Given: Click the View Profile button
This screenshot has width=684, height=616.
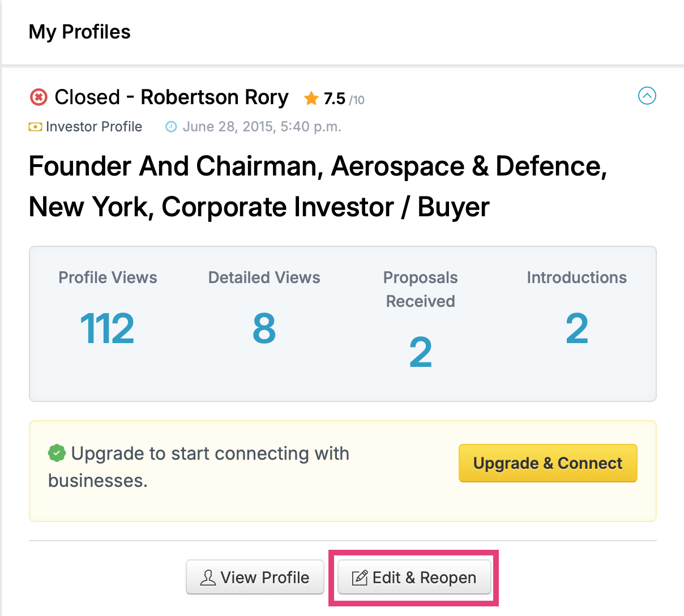Looking at the screenshot, I should coord(255,577).
